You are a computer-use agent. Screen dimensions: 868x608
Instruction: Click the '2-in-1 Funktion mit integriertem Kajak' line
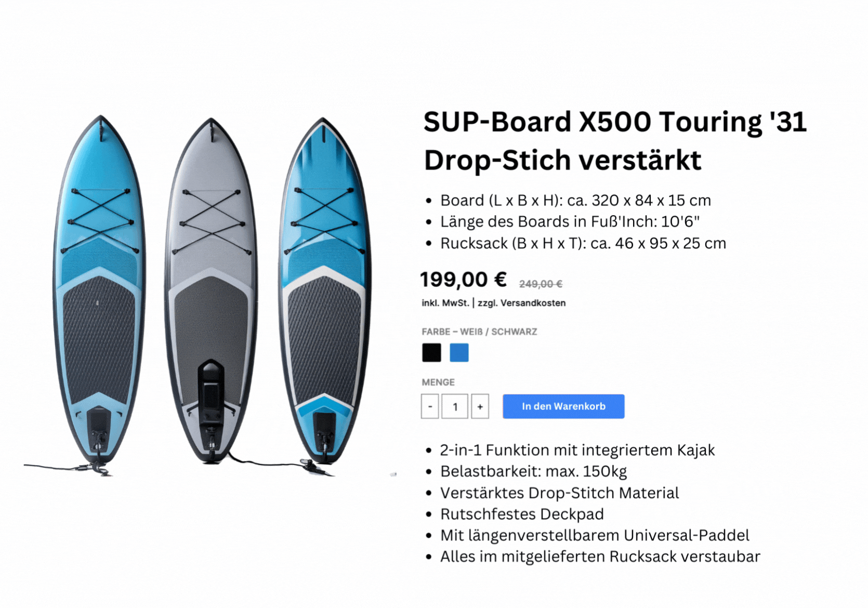(577, 450)
